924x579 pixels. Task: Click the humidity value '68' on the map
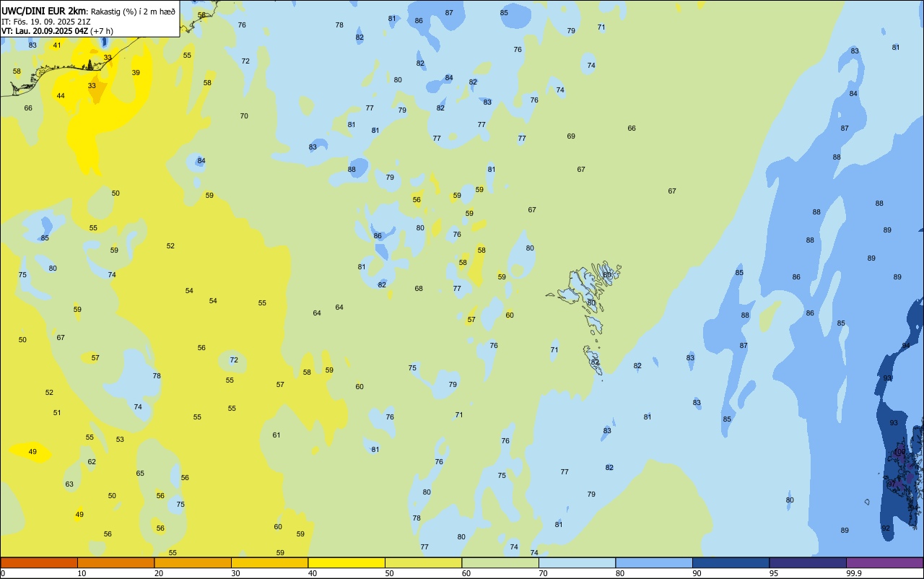click(x=419, y=289)
